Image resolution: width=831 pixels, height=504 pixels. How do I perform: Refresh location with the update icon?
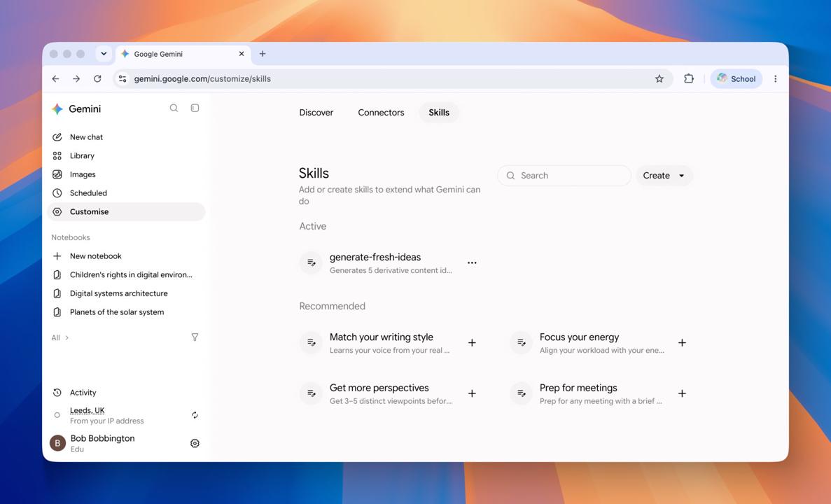click(195, 415)
